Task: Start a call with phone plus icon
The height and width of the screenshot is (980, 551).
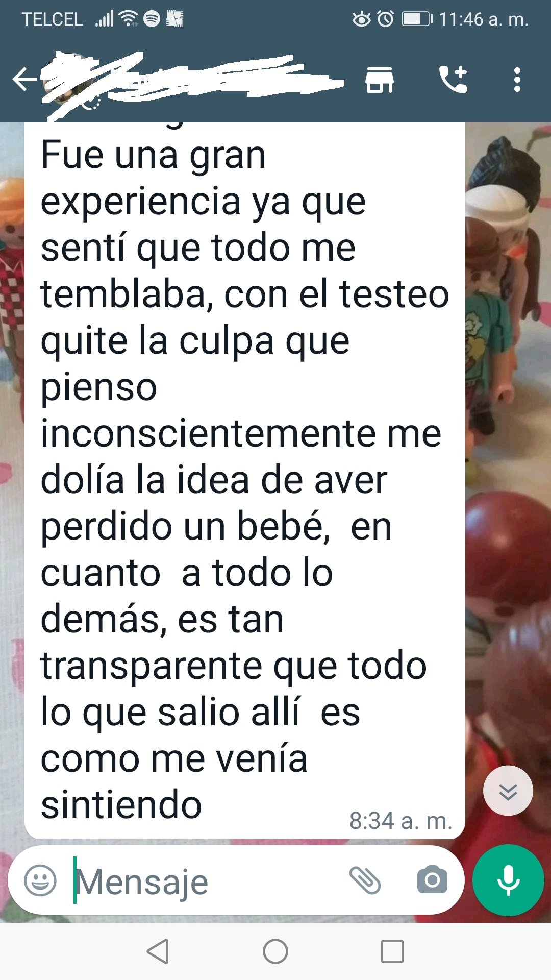Action: coord(453,80)
